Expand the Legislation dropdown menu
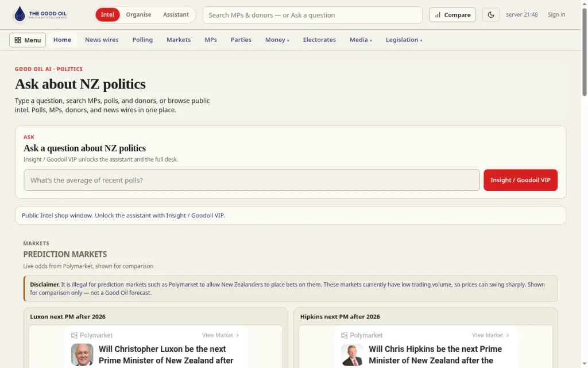The height and width of the screenshot is (368, 588). tap(404, 40)
